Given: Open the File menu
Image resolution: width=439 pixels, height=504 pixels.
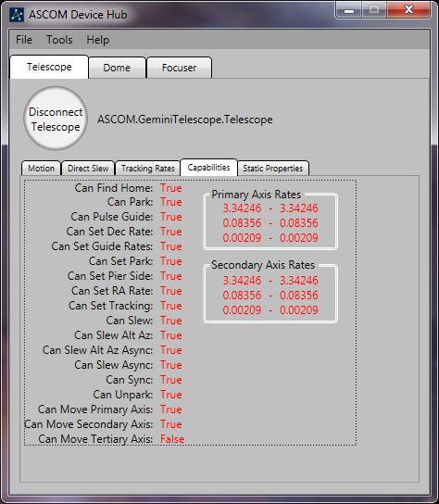Looking at the screenshot, I should [x=24, y=40].
